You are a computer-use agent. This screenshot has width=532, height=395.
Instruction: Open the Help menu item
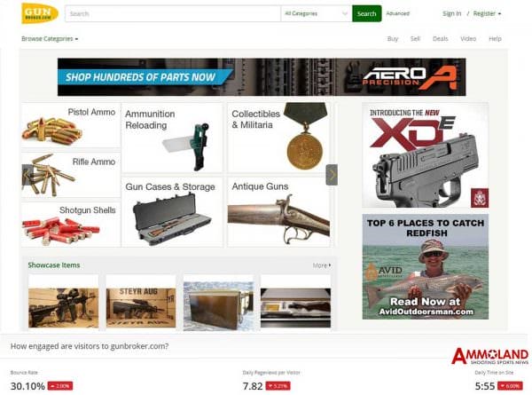[495, 39]
